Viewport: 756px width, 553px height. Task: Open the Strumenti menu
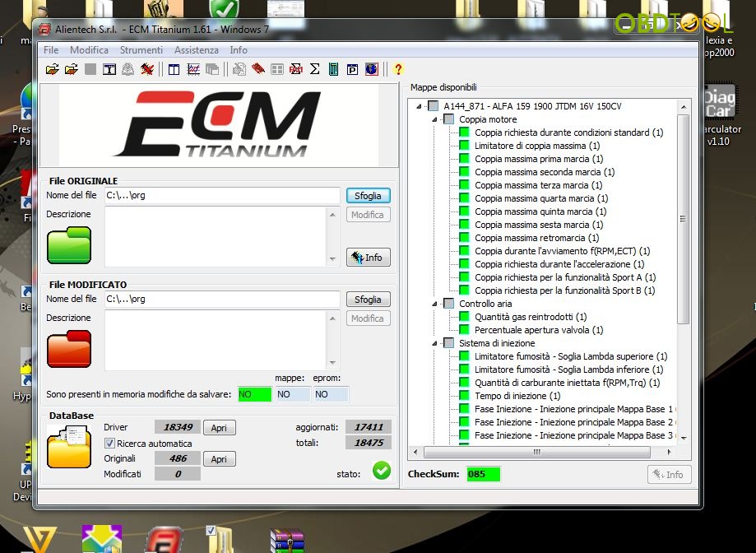click(x=141, y=49)
